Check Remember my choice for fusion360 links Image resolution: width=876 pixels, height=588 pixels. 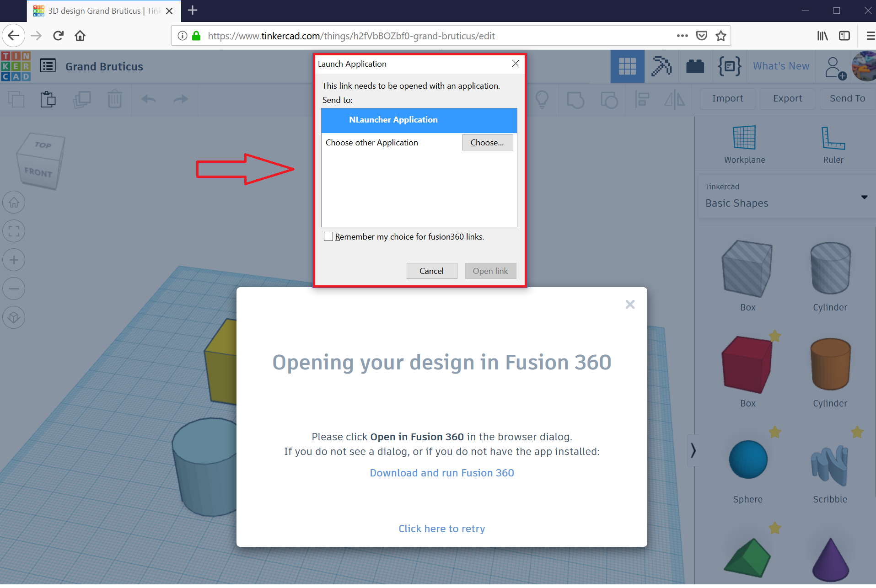coord(328,236)
